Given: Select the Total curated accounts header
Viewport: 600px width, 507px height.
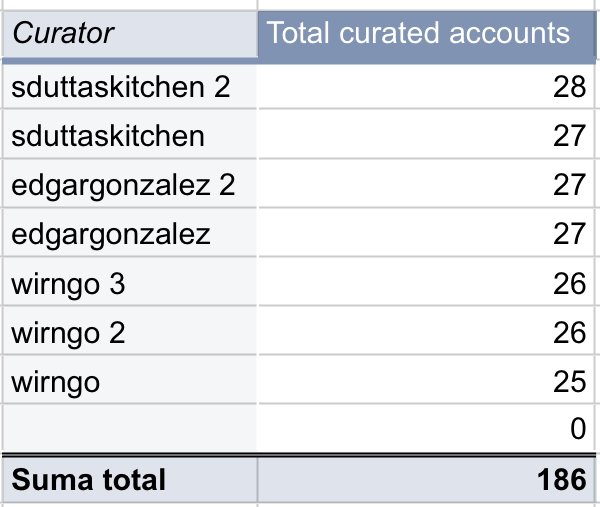Looking at the screenshot, I should pos(427,37).
